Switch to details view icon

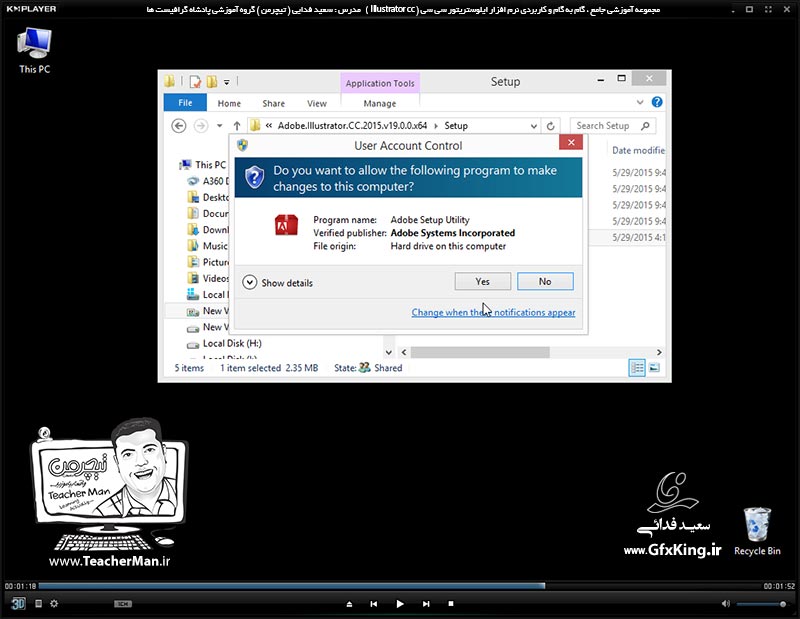(x=637, y=368)
